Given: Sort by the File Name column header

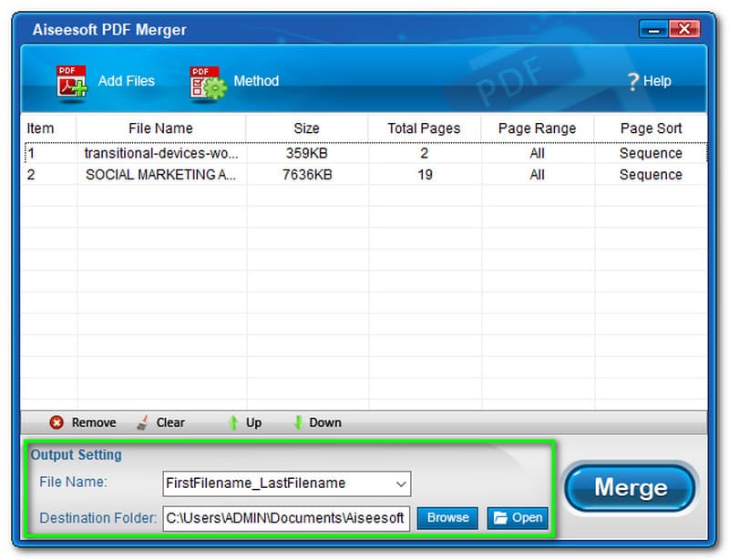Looking at the screenshot, I should (x=160, y=128).
